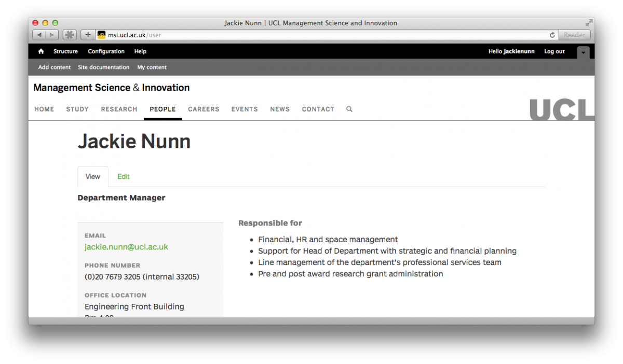The image size is (623, 364).
Task: Click the admin home icon
Action: point(41,51)
